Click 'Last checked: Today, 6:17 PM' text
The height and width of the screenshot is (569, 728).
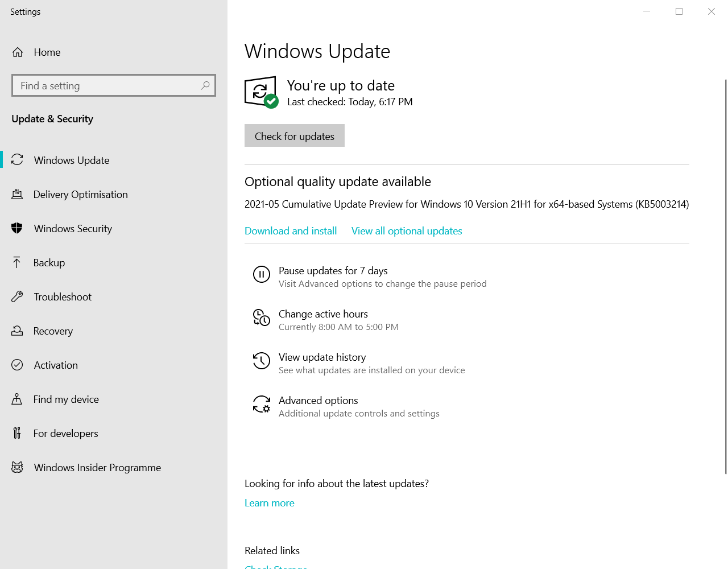click(350, 102)
